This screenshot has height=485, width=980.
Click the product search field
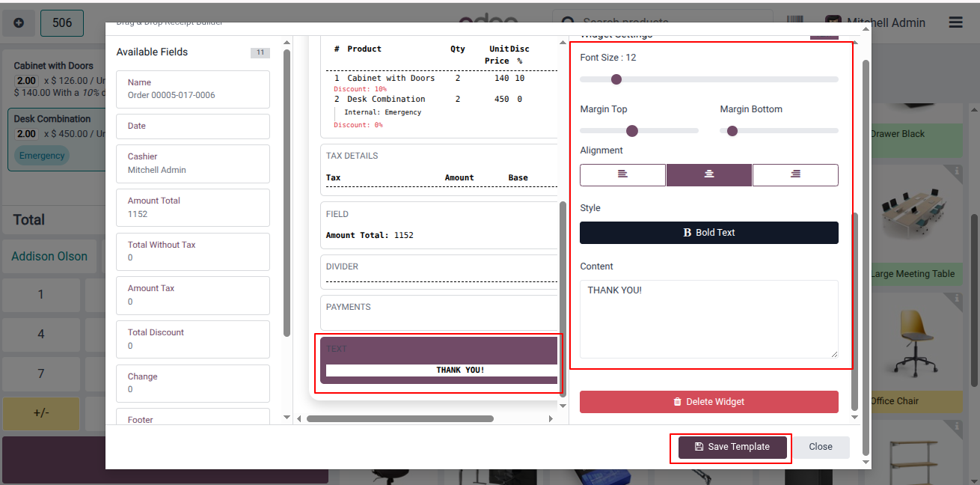coord(663,22)
